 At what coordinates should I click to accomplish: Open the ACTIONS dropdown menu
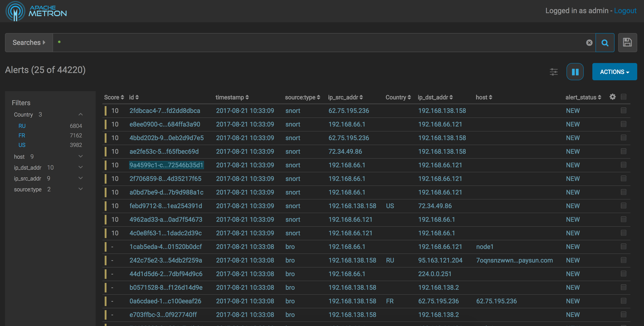pyautogui.click(x=615, y=72)
